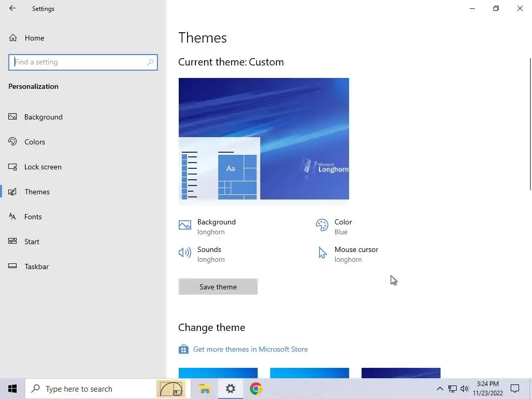Click the back arrow in Settings
The image size is (532, 399).
[12, 8]
